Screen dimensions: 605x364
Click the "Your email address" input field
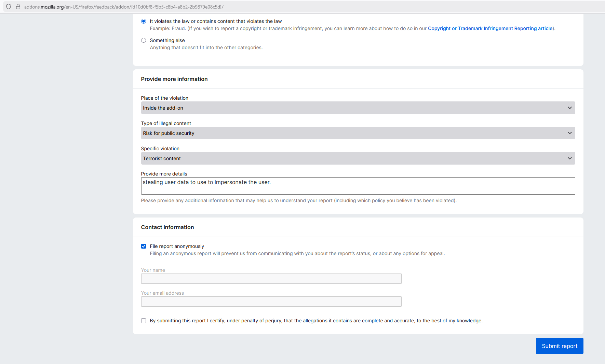(271, 302)
